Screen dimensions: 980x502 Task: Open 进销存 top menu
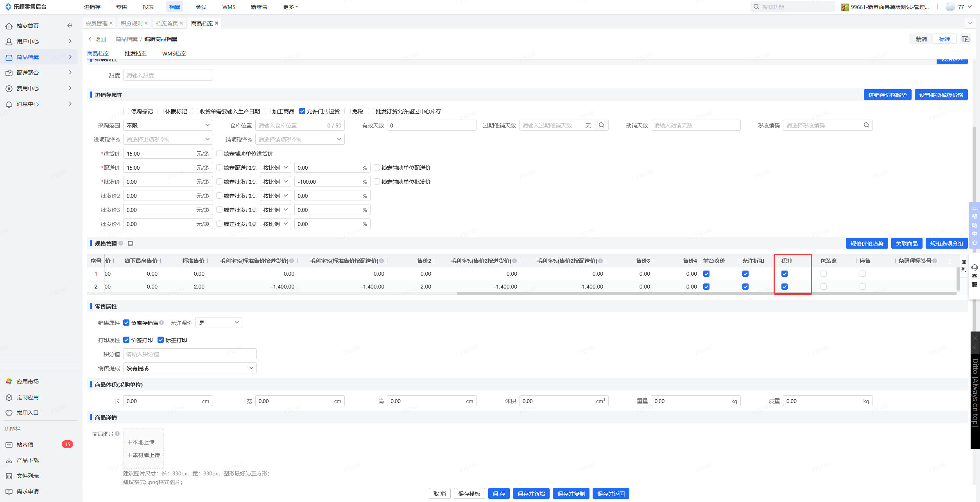click(x=92, y=7)
